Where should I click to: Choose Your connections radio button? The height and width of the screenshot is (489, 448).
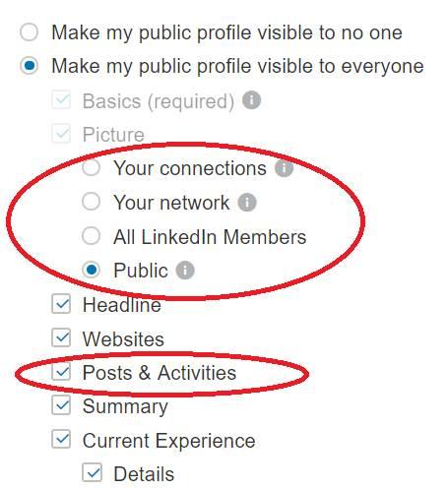click(x=91, y=167)
